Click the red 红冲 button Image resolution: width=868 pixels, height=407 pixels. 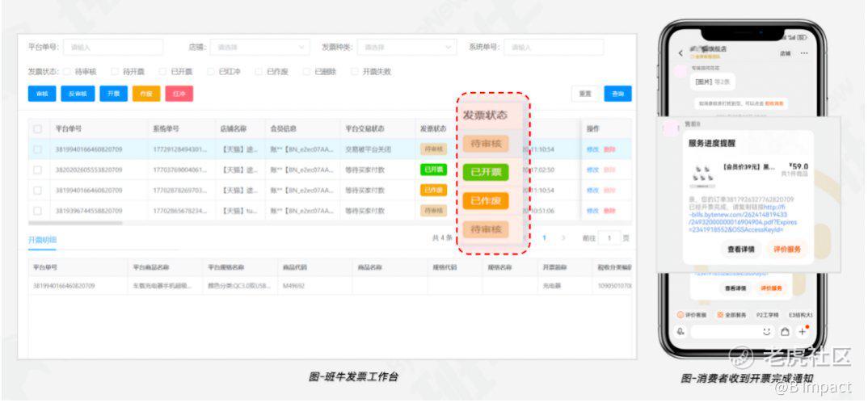point(179,94)
